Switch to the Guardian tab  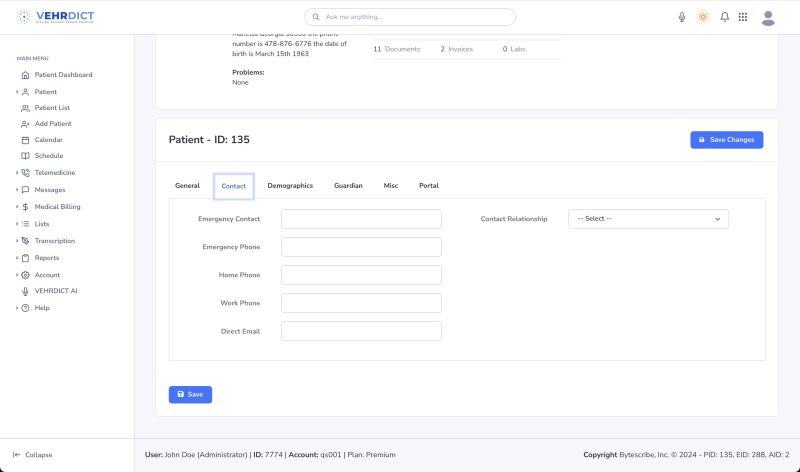pyautogui.click(x=348, y=186)
